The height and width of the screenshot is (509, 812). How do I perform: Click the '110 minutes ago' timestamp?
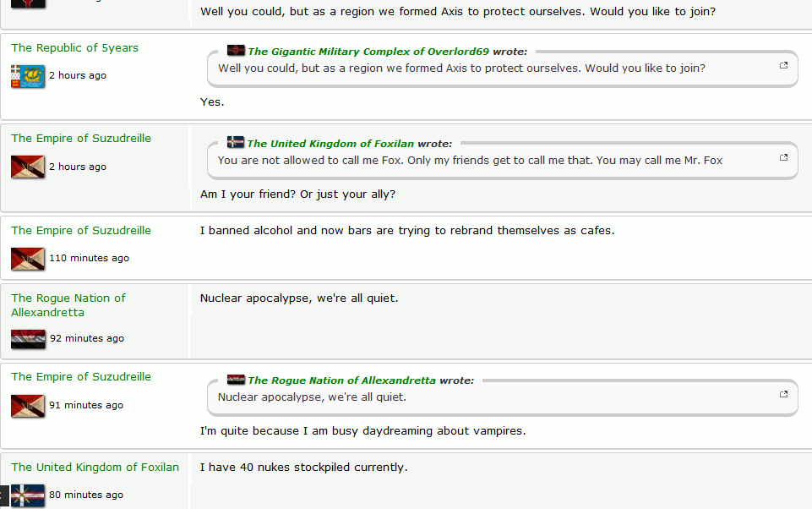89,259
